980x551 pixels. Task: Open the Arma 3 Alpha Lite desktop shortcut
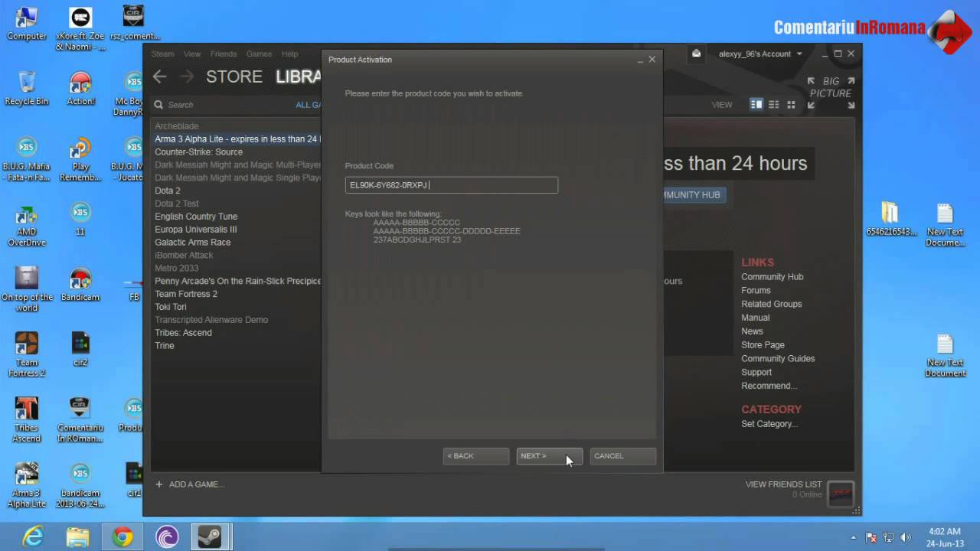27,485
